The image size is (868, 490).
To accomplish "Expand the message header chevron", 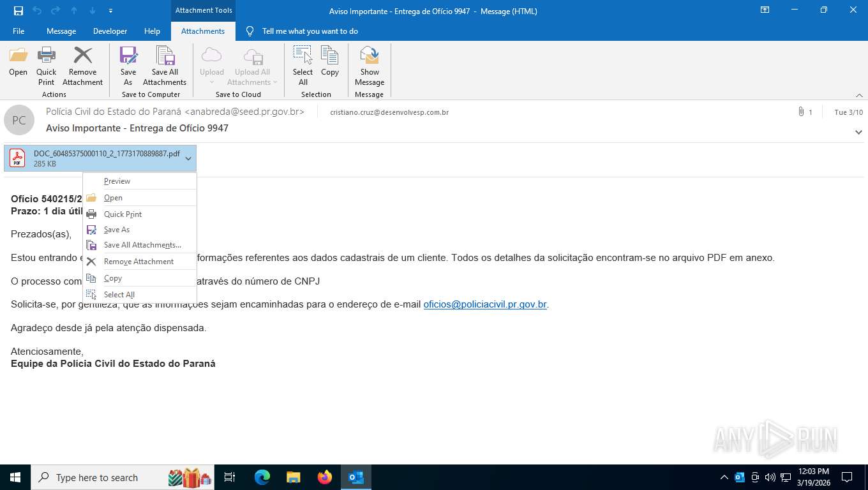I will (858, 132).
